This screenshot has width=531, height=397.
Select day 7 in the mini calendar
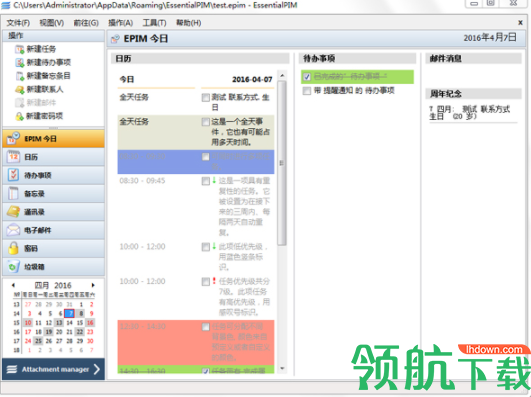pyautogui.click(x=69, y=313)
